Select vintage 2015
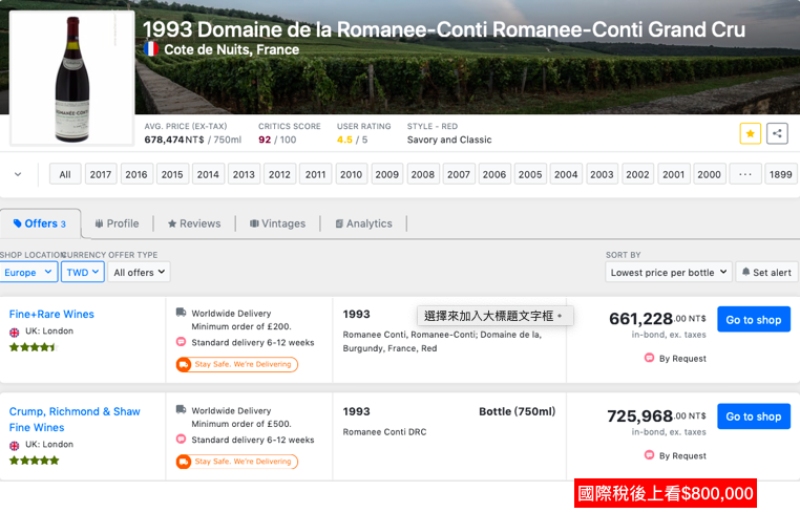This screenshot has height=513, width=800. [x=172, y=175]
